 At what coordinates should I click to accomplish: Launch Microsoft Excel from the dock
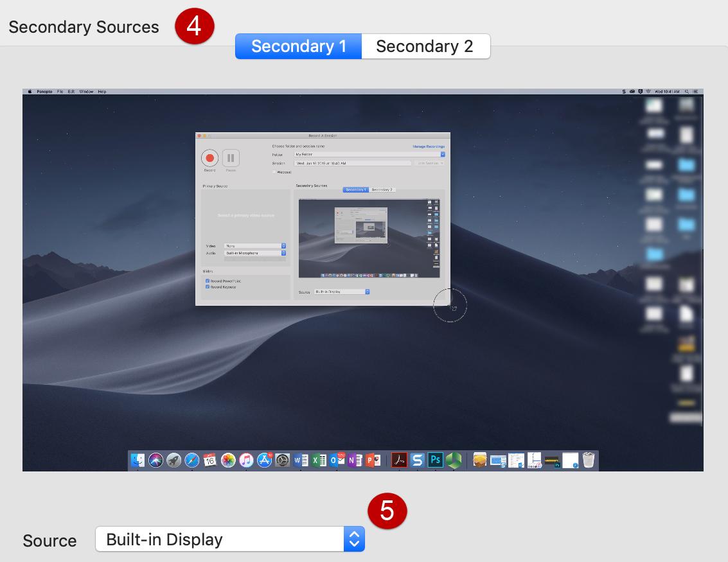(319, 461)
